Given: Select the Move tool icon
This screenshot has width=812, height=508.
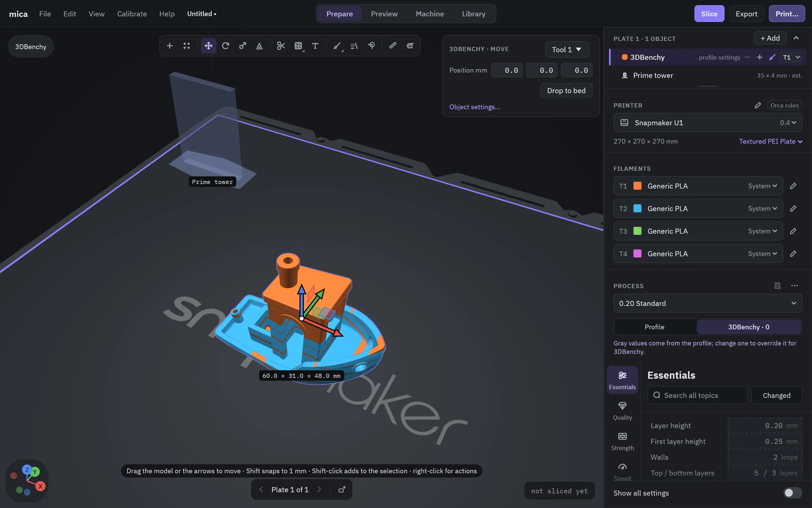Looking at the screenshot, I should click(x=208, y=46).
